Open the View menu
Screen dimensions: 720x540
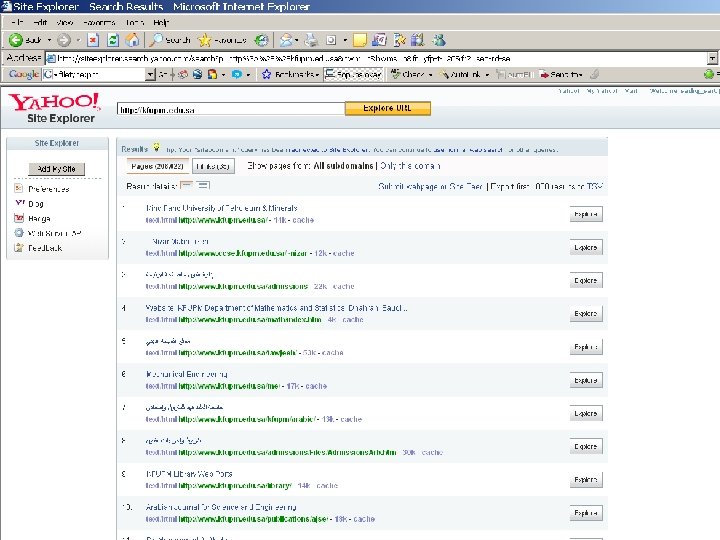point(65,22)
